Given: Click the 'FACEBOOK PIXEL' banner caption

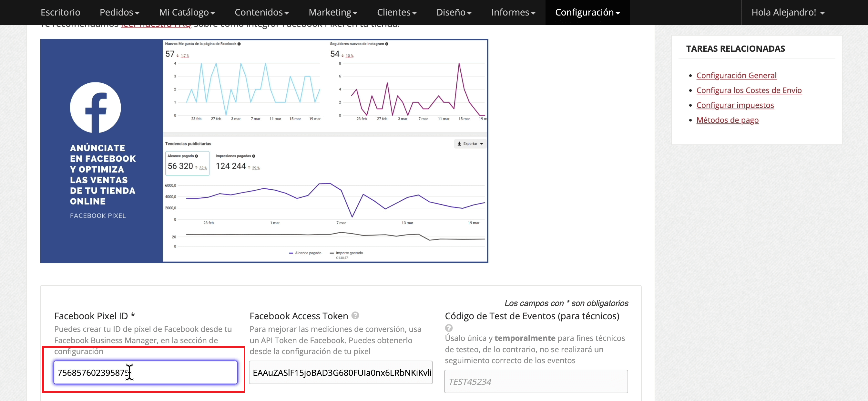Looking at the screenshot, I should coord(98,216).
